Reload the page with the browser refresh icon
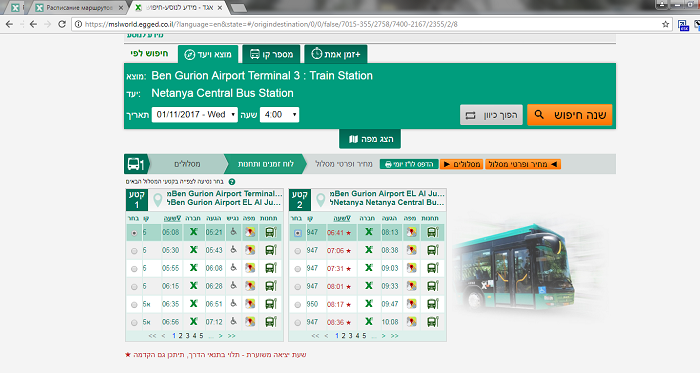 [x=62, y=24]
